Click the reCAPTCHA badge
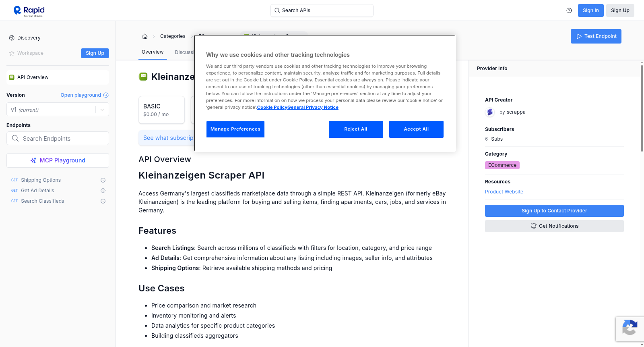Screen dimensions: 644x347 click(x=630, y=329)
